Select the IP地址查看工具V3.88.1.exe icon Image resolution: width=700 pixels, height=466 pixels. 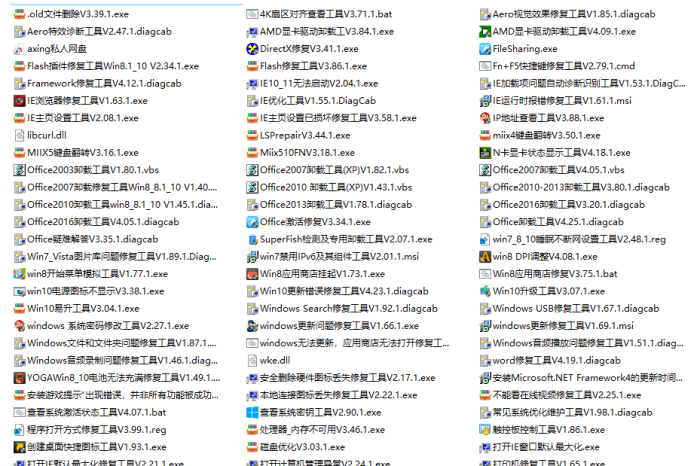(x=485, y=117)
